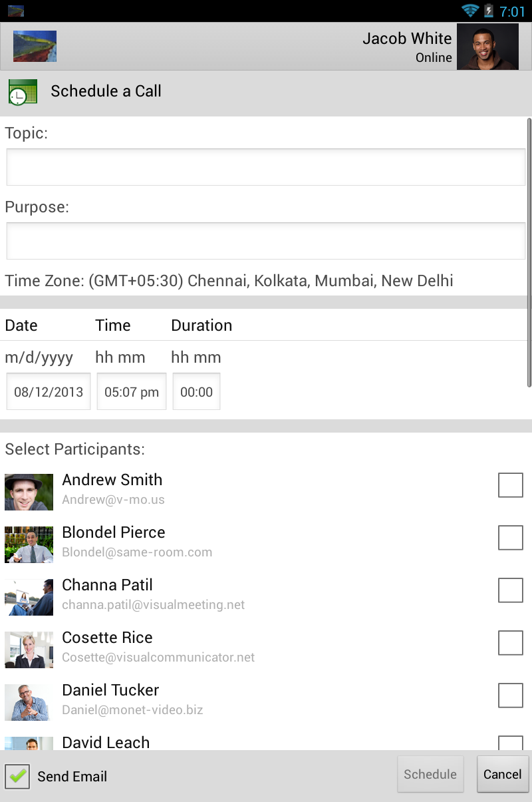Tap the notification thumbnail in status bar

coord(16,11)
